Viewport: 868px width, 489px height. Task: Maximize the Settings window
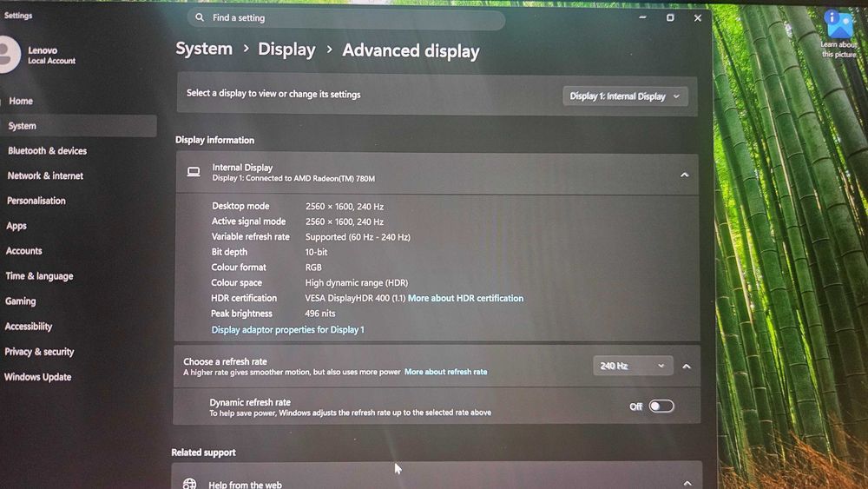click(x=670, y=17)
